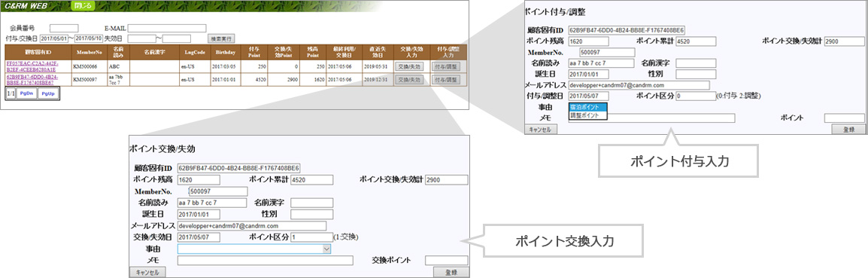Go to previous page with PgUp

point(47,93)
